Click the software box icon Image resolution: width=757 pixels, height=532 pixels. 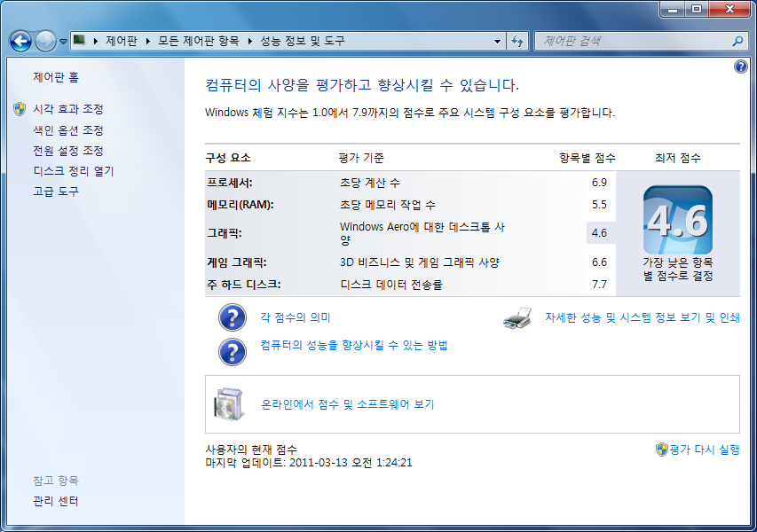tap(228, 403)
